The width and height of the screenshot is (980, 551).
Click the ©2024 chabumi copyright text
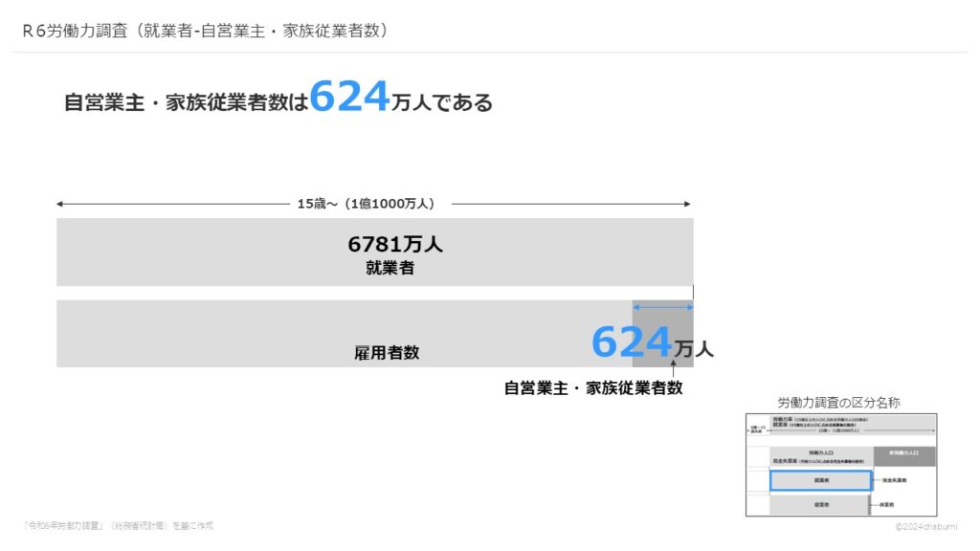tap(926, 527)
